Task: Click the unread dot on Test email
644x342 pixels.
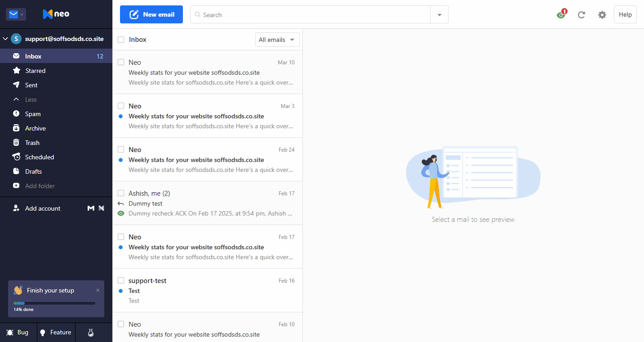Action: [x=120, y=291]
